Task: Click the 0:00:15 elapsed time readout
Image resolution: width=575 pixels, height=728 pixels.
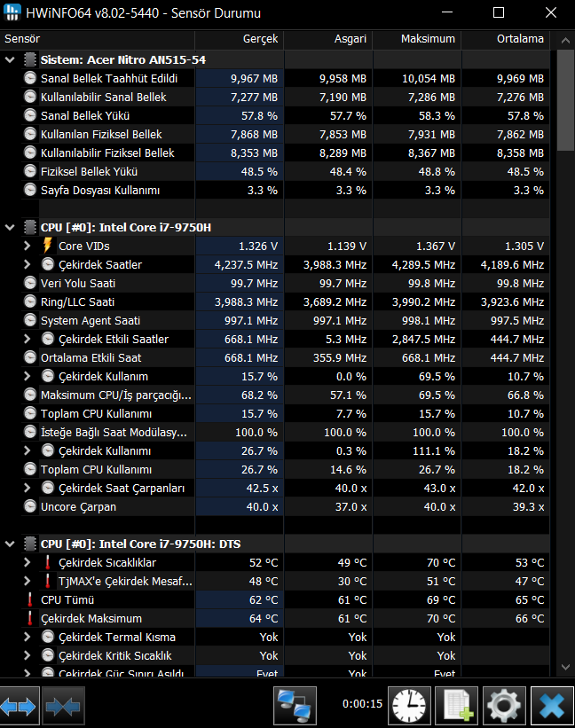Action: click(362, 704)
